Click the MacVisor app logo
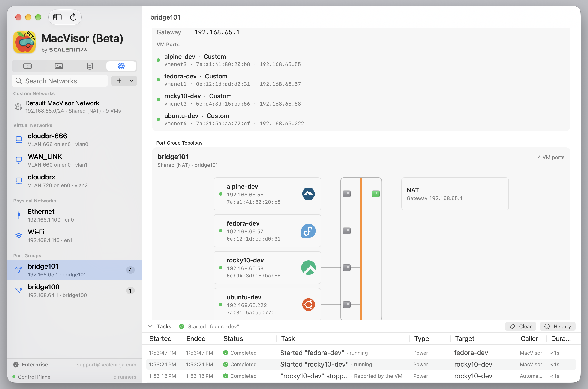Image resolution: width=588 pixels, height=389 pixels. coord(24,42)
